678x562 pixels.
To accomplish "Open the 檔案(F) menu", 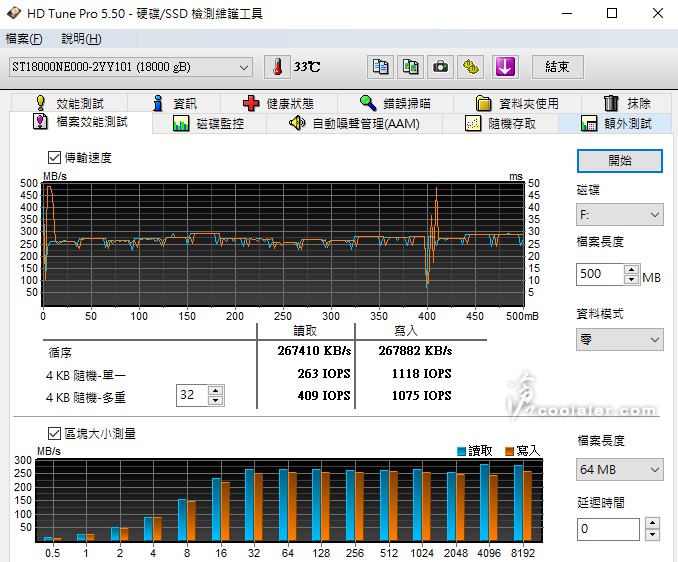I will pyautogui.click(x=24, y=39).
